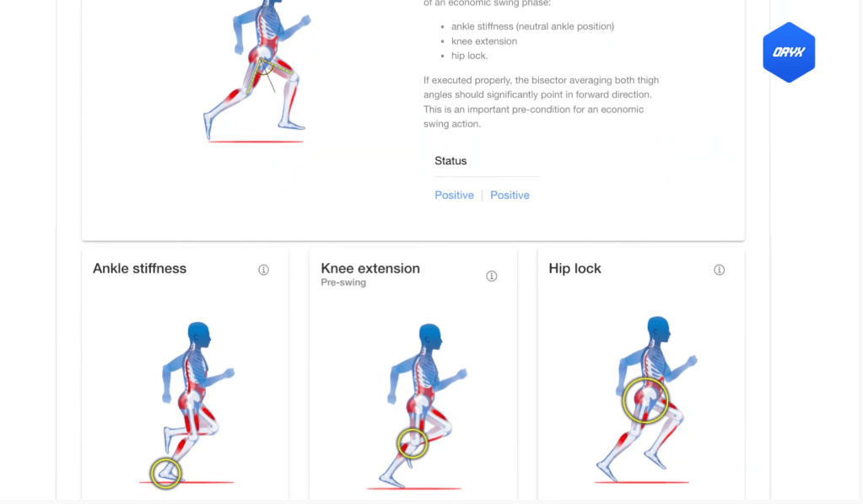Click the Status label
863x504 pixels.
tap(450, 161)
